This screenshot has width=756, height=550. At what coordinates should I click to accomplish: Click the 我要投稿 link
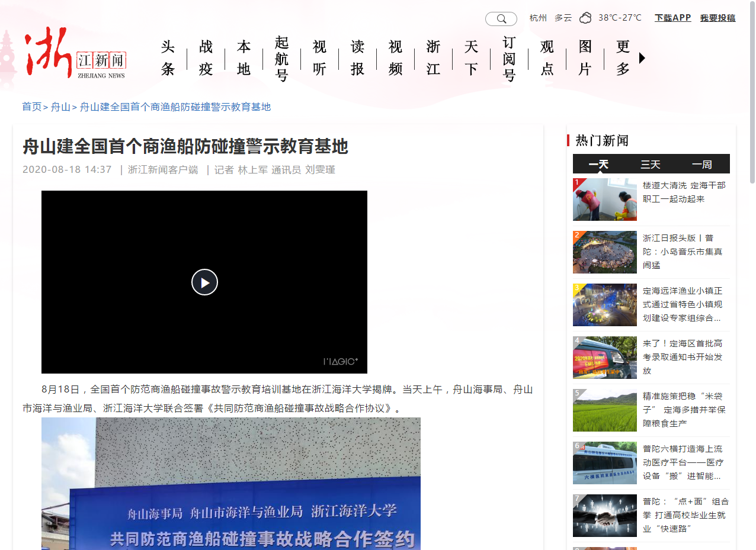pyautogui.click(x=717, y=18)
